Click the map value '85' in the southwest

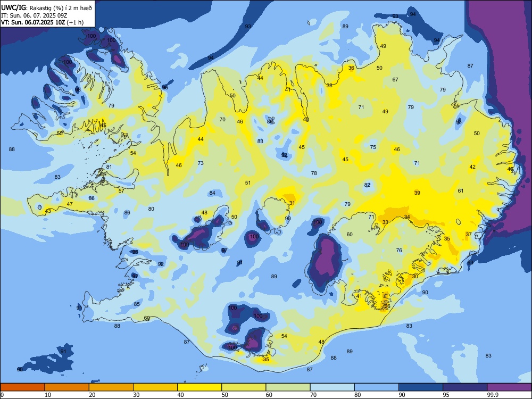point(136,304)
